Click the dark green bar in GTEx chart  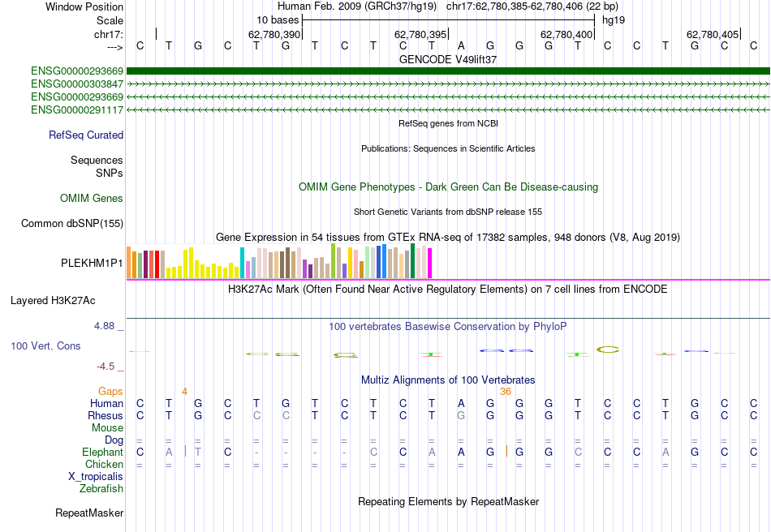[x=412, y=261]
